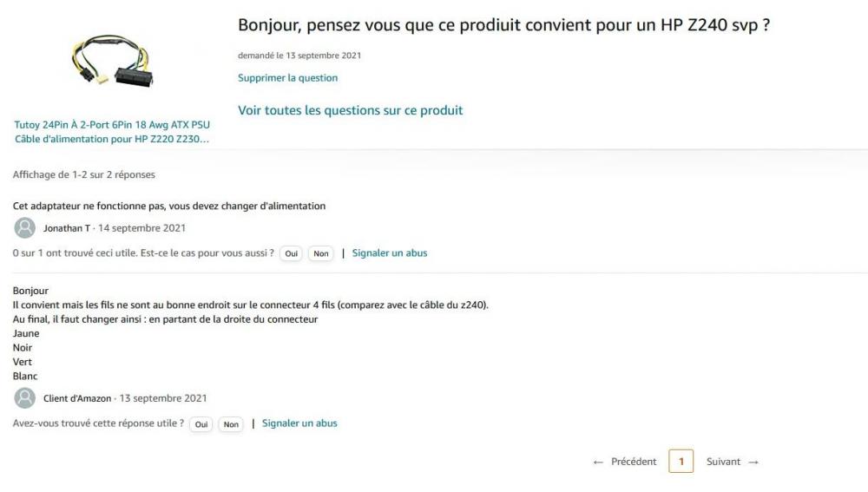Click the 'demandé le 13 septembre 2021' date

tap(299, 56)
